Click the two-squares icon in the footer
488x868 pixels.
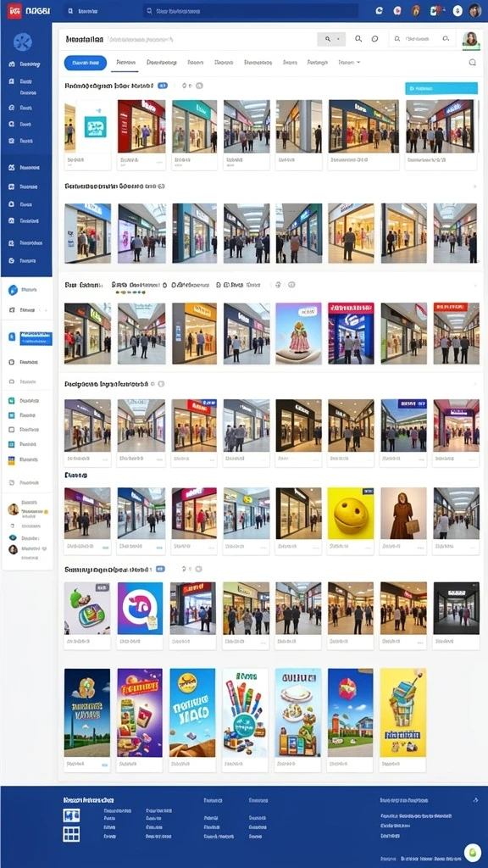71,815
